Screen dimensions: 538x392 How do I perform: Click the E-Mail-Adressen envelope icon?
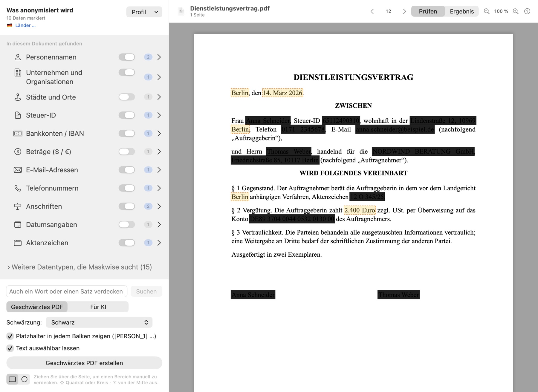(x=18, y=170)
